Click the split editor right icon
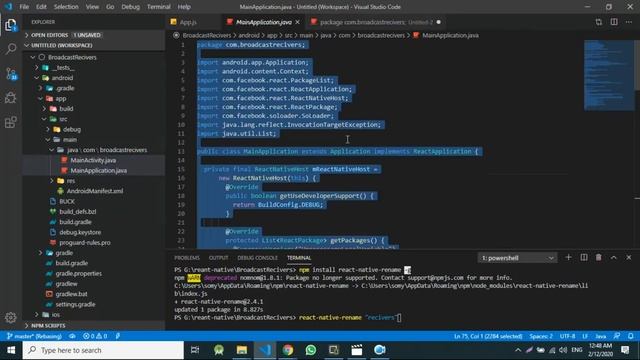640x360 pixels. (614, 22)
